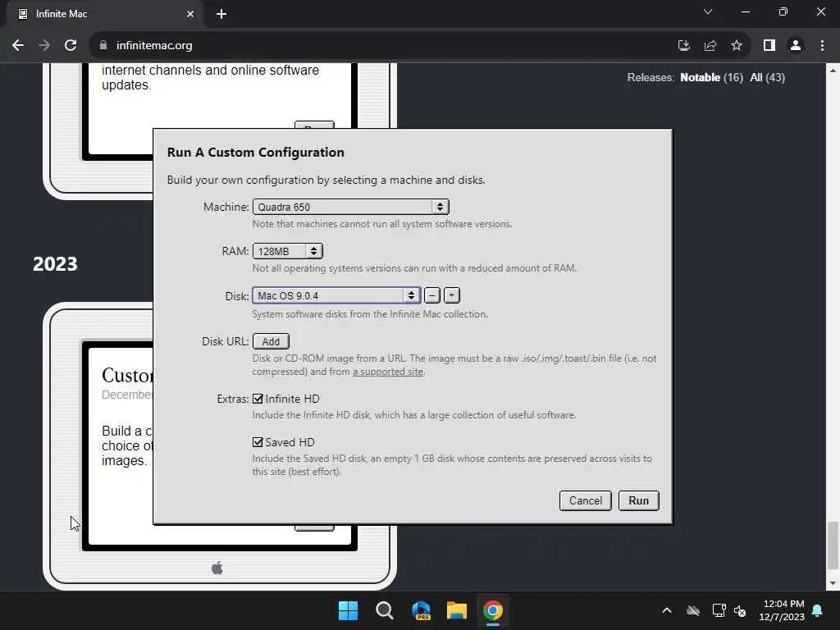Click the 2023 year heading
Screen dimensions: 840x630
[55, 264]
